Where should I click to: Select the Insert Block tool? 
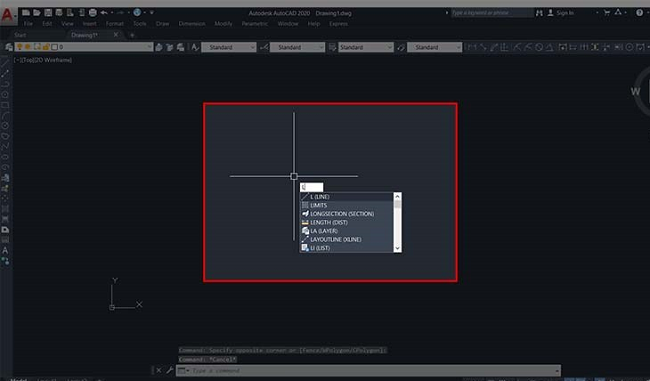tap(5, 178)
